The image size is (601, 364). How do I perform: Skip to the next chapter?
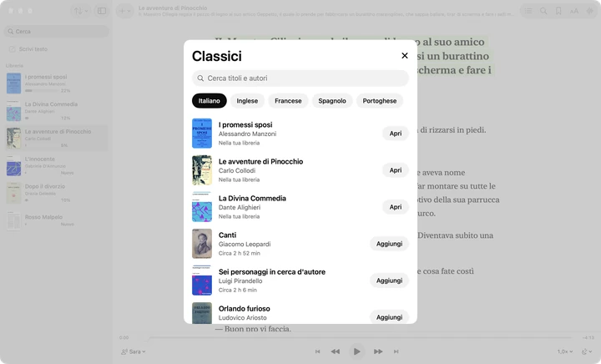click(396, 351)
